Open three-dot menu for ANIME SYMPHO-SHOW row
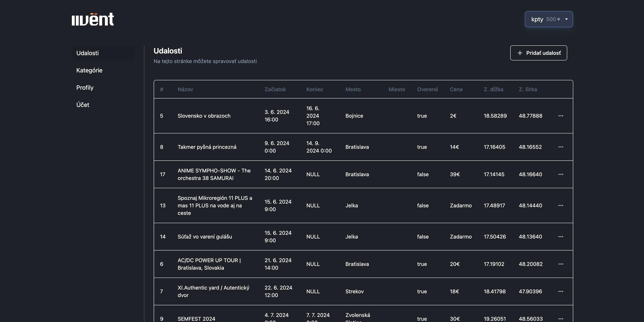This screenshot has width=644, height=322. point(561,174)
